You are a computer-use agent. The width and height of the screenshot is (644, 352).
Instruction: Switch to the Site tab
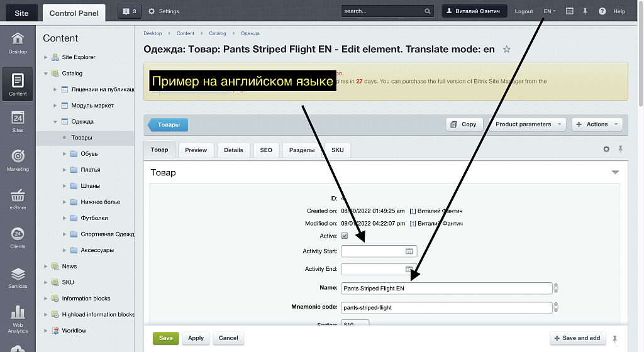click(x=21, y=13)
